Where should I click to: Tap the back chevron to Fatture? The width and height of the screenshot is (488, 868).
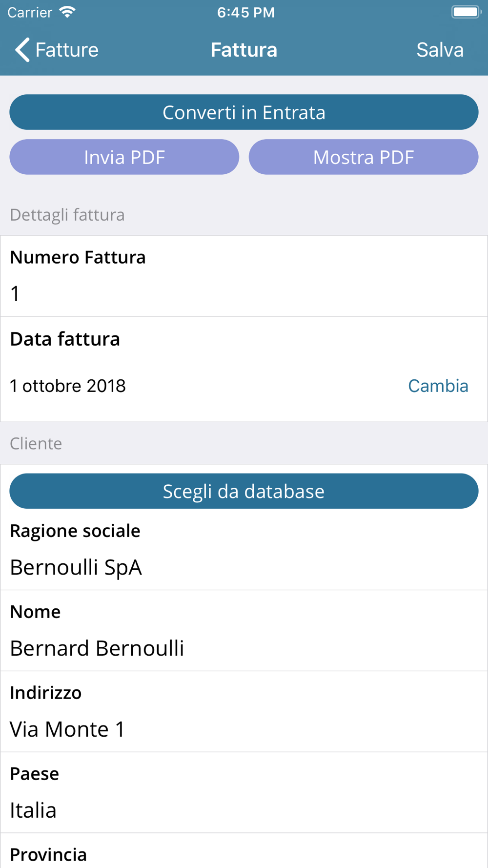click(x=22, y=50)
